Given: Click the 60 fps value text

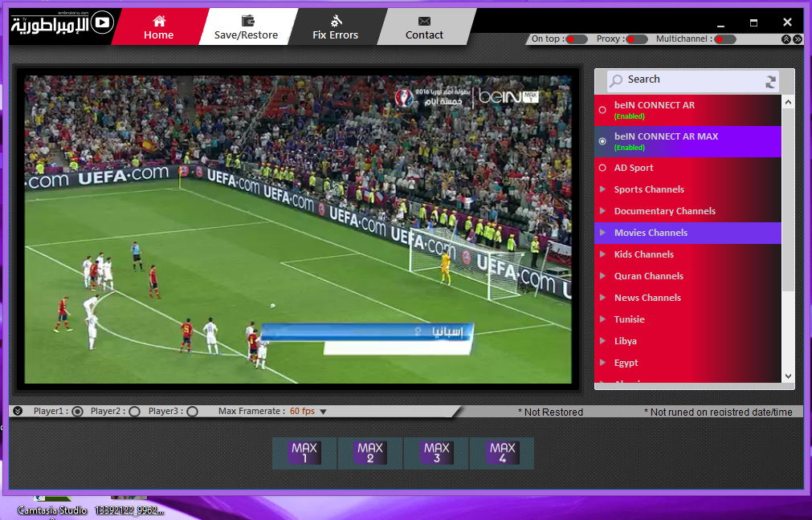Looking at the screenshot, I should click(302, 412).
